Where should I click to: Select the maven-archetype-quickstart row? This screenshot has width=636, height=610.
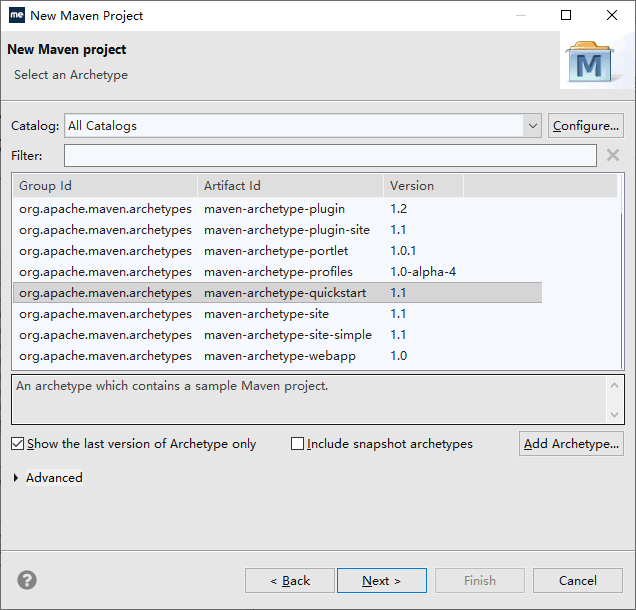click(x=277, y=293)
